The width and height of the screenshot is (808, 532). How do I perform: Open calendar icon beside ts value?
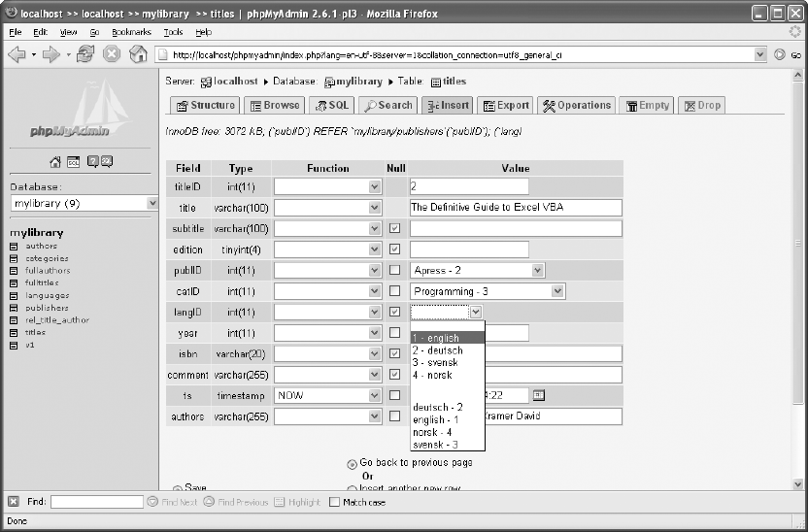538,395
